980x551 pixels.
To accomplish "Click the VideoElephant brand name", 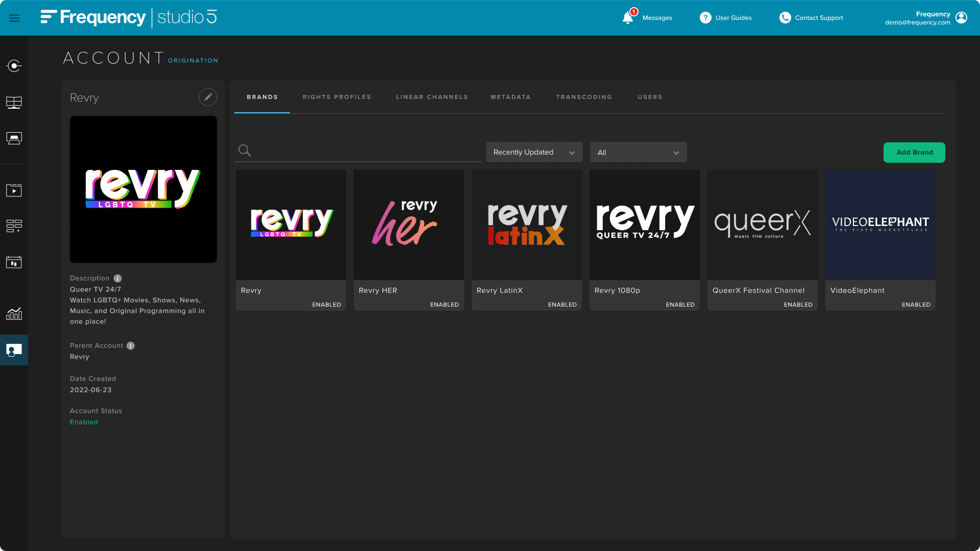I will 857,290.
